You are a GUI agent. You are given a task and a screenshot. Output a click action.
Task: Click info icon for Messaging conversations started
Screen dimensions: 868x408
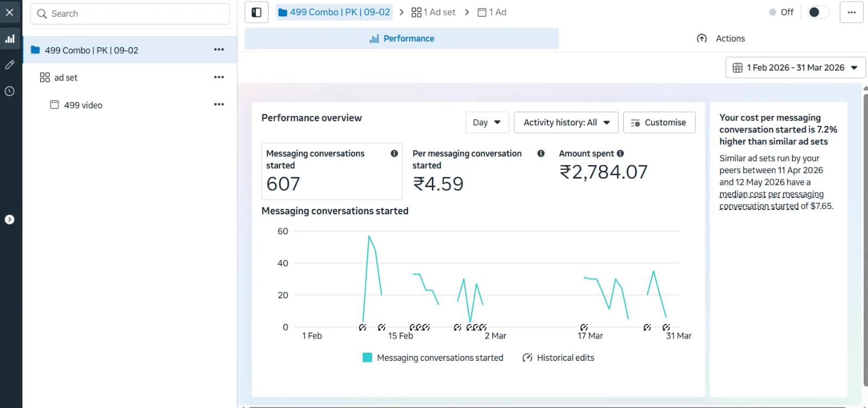coord(394,154)
